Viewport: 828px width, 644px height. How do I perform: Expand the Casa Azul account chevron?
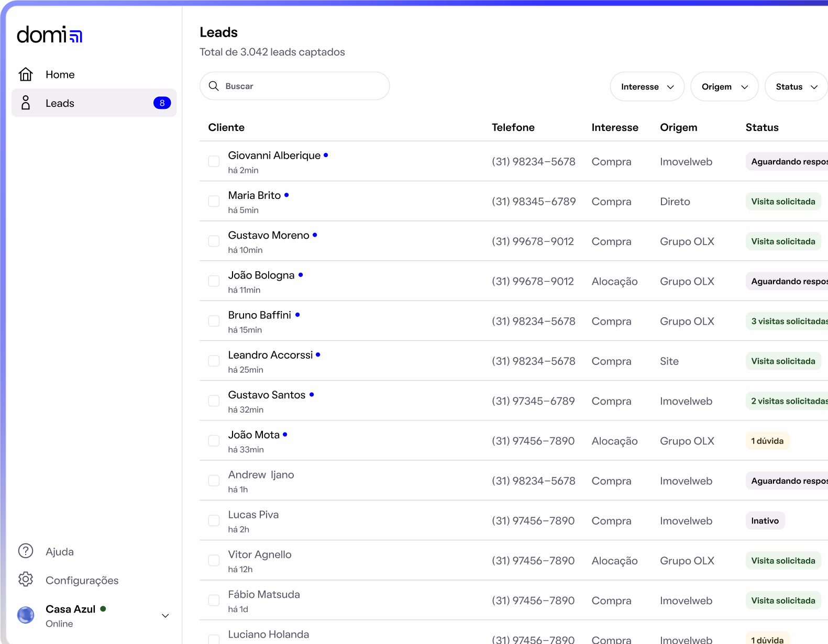click(165, 616)
